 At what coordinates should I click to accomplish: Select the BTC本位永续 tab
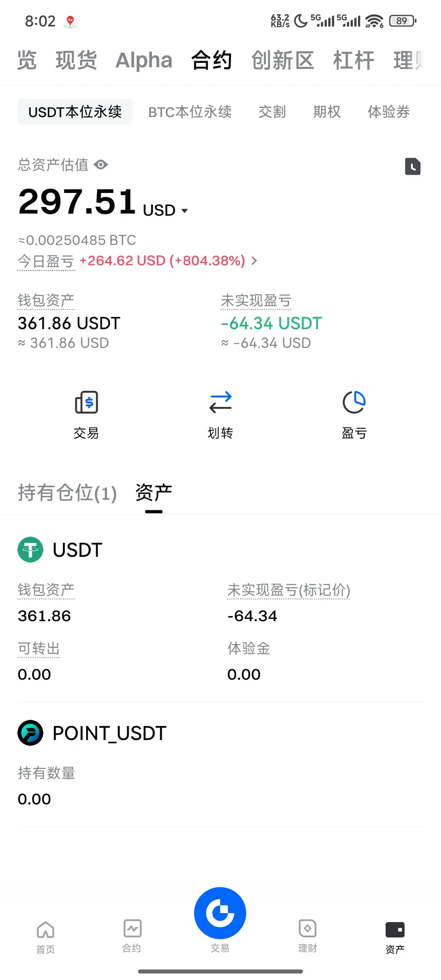click(x=190, y=112)
